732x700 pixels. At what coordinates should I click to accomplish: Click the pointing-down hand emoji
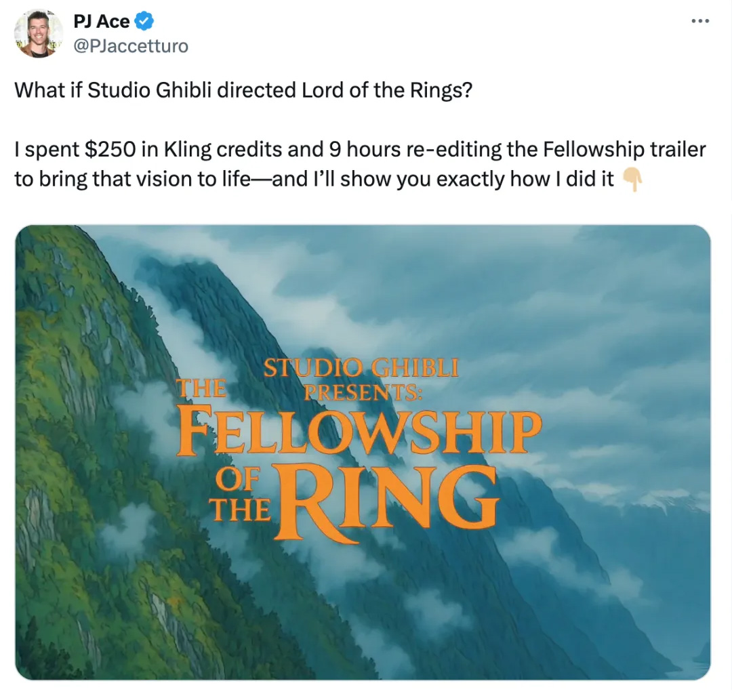[632, 180]
